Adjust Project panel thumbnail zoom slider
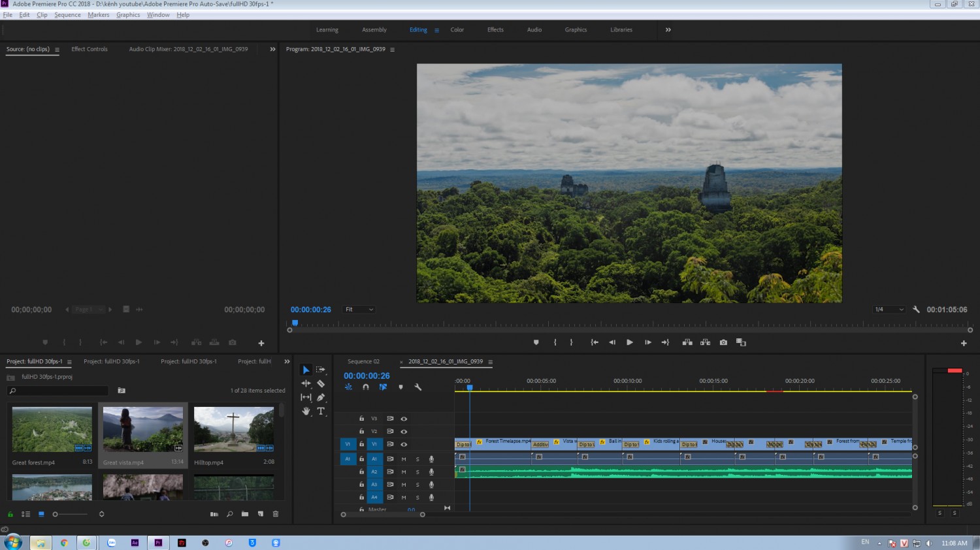 71,514
